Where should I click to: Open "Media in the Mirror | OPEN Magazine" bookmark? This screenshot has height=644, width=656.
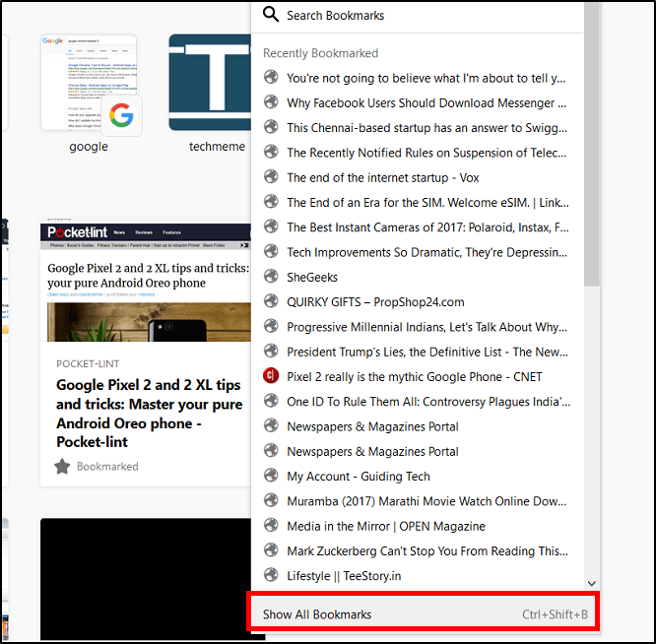tap(417, 526)
